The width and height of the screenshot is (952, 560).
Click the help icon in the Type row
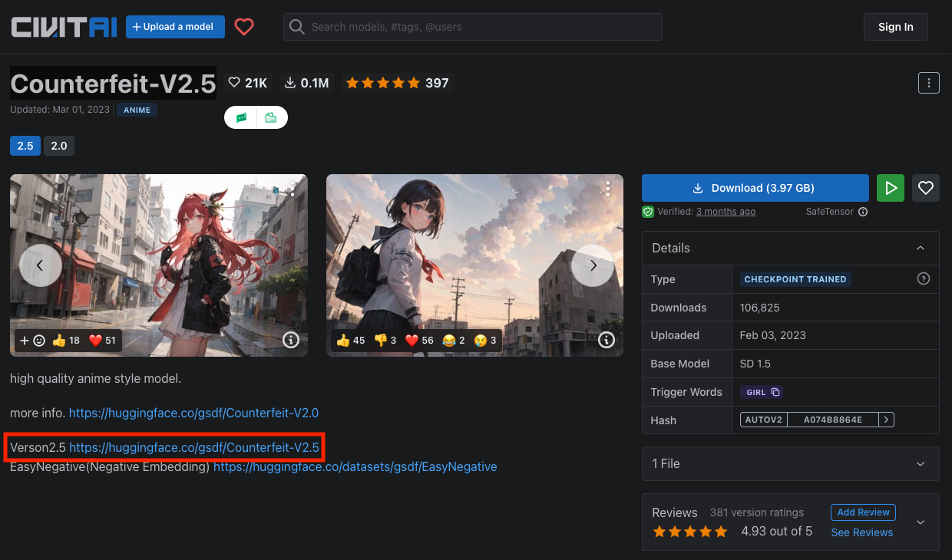[x=924, y=279]
